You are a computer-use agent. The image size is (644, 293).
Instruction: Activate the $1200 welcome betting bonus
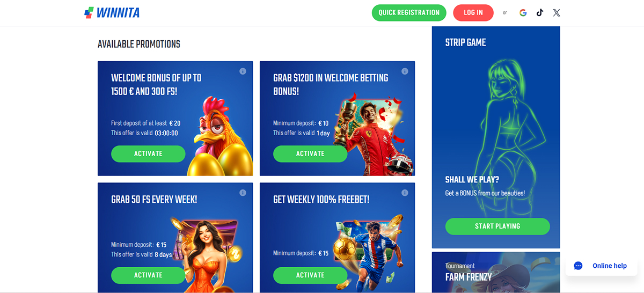point(310,153)
